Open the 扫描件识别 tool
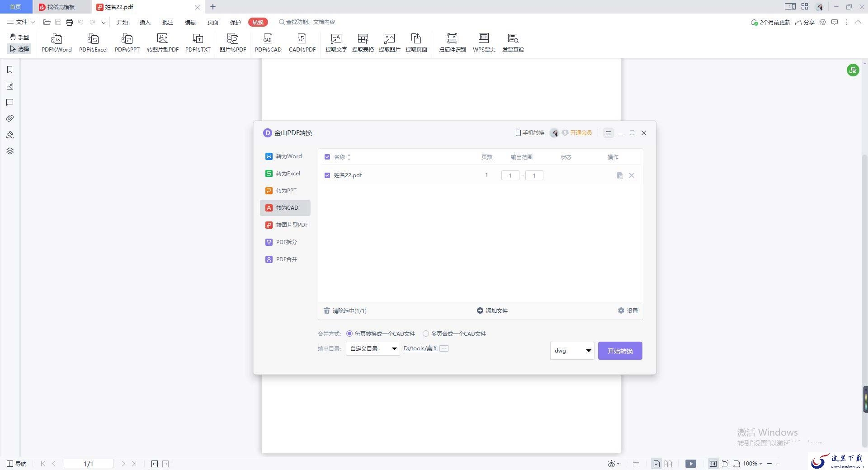The width and height of the screenshot is (868, 470). [x=452, y=43]
